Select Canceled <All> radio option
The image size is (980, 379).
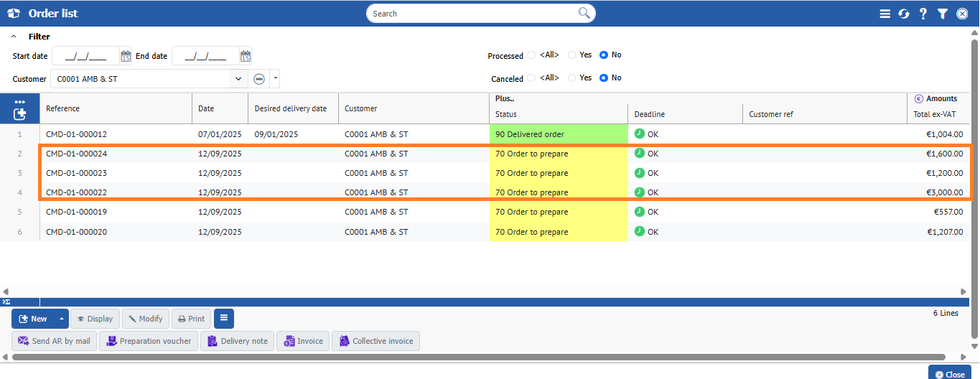click(531, 78)
